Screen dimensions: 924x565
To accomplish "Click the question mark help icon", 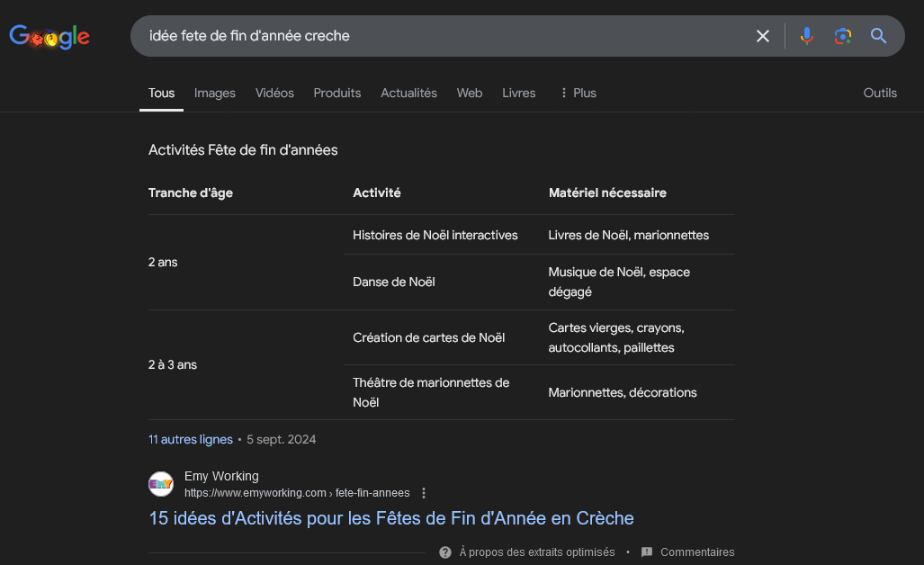I will coord(445,552).
